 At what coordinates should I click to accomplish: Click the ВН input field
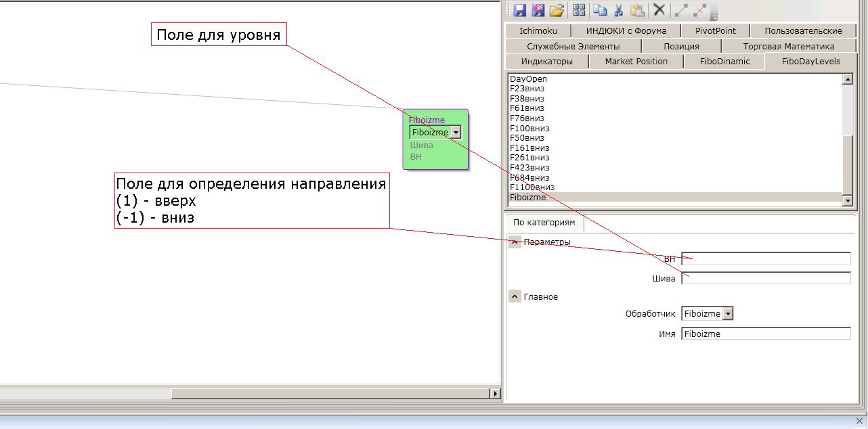click(766, 258)
